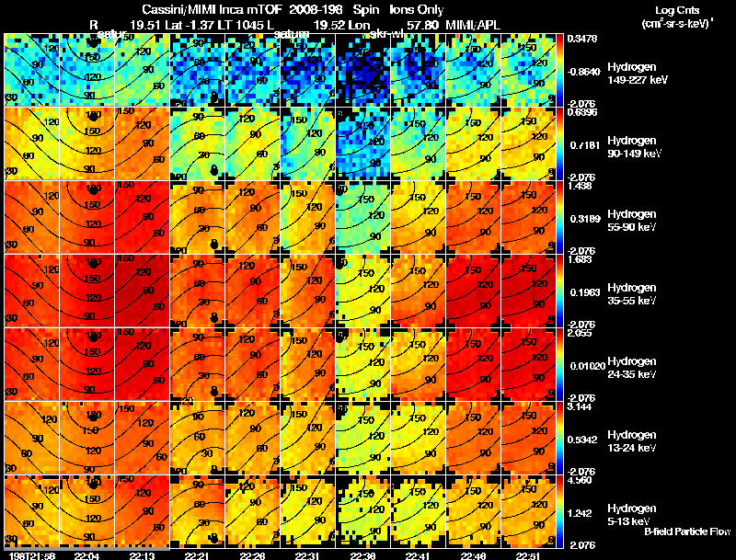
Task: Click the '22:13' time label
Action: [142, 555]
